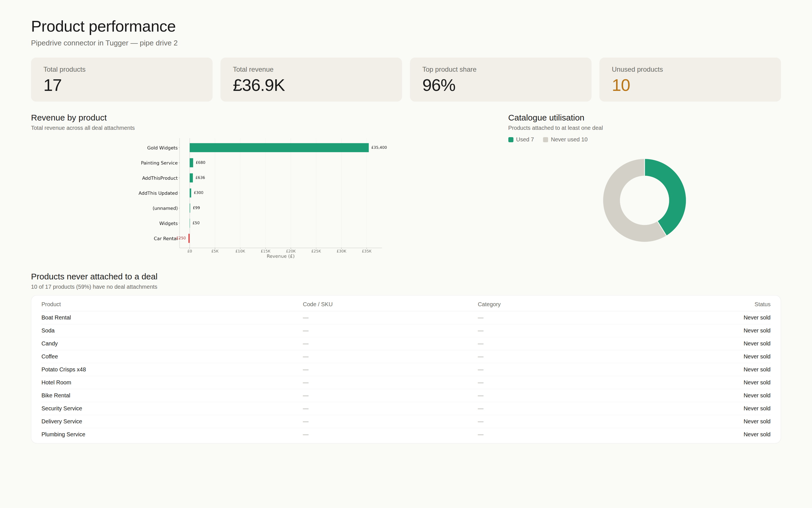Click the £99 bar value label
812x508 pixels.
point(196,208)
